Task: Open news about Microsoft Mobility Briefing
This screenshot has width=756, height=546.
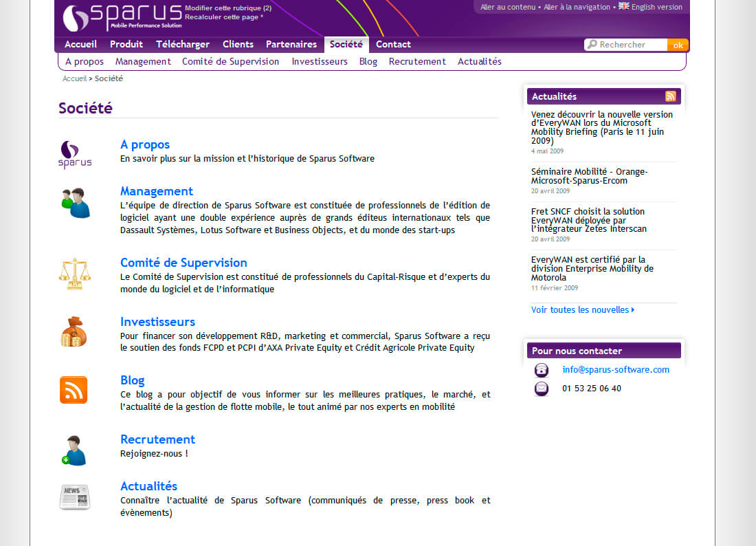Action: coord(602,127)
